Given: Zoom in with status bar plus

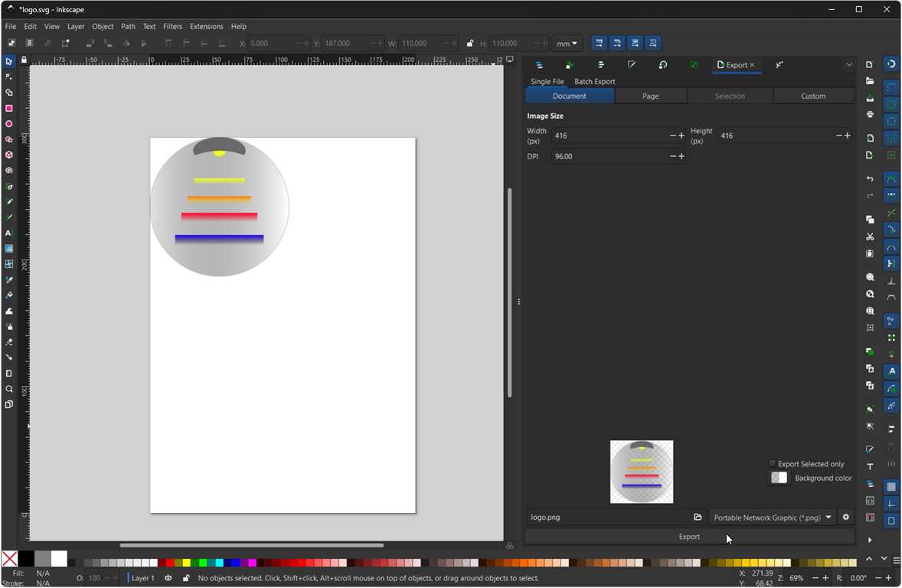Looking at the screenshot, I should click(825, 577).
